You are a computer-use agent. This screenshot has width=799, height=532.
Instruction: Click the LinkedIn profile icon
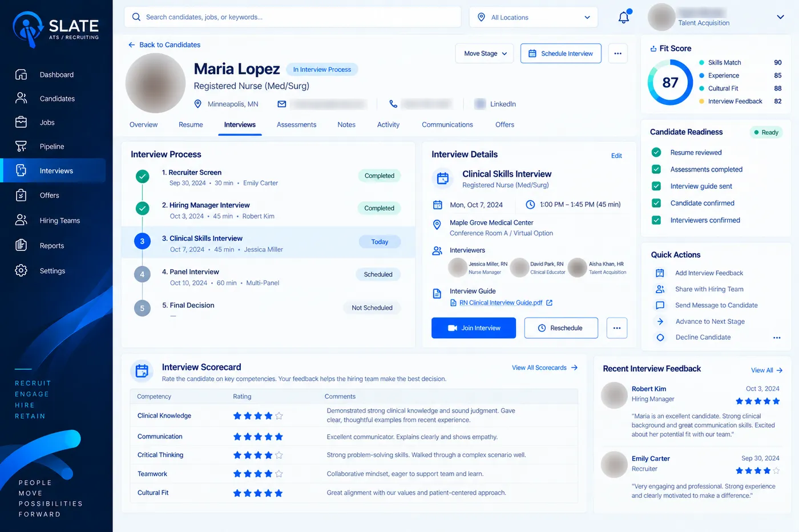coord(480,104)
